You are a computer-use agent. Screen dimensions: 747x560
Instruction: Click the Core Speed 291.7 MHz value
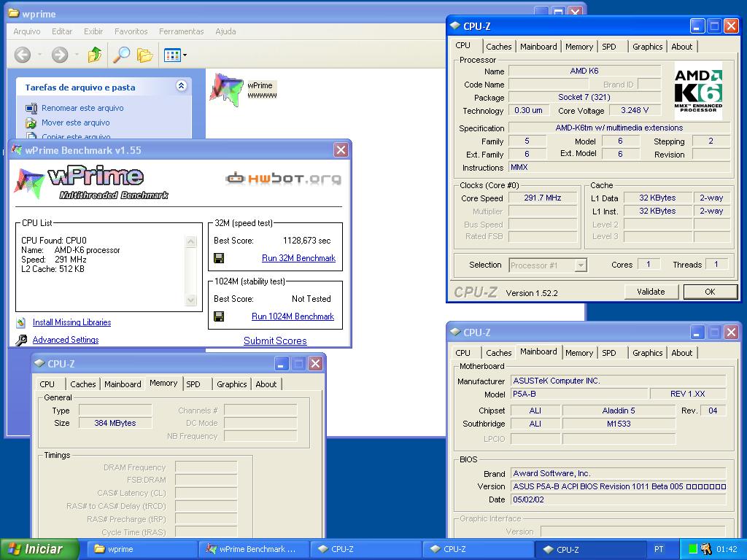(x=543, y=198)
